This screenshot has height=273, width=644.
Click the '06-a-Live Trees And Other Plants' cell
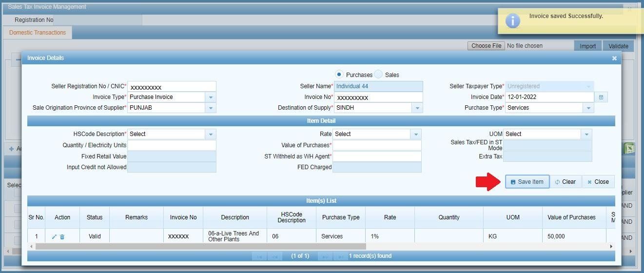click(x=235, y=236)
